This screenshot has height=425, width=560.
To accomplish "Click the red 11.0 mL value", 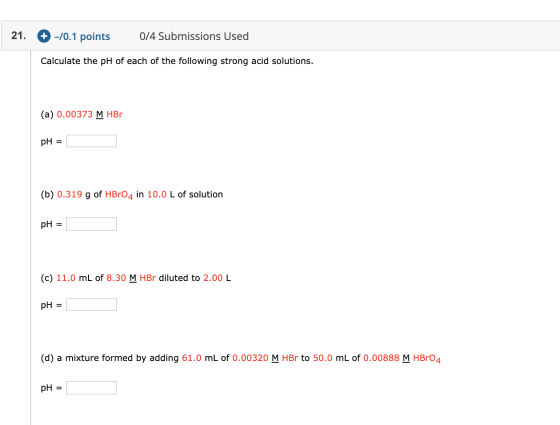I will click(x=66, y=278).
